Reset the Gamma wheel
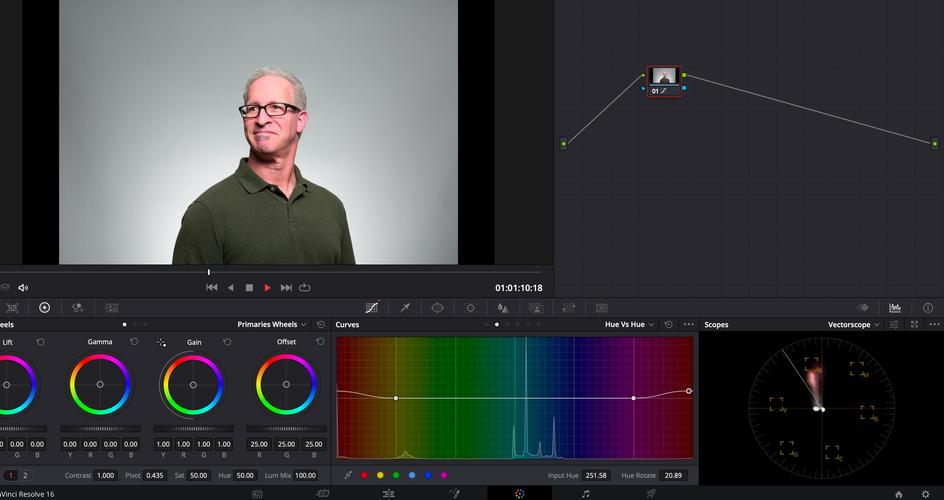 [134, 342]
